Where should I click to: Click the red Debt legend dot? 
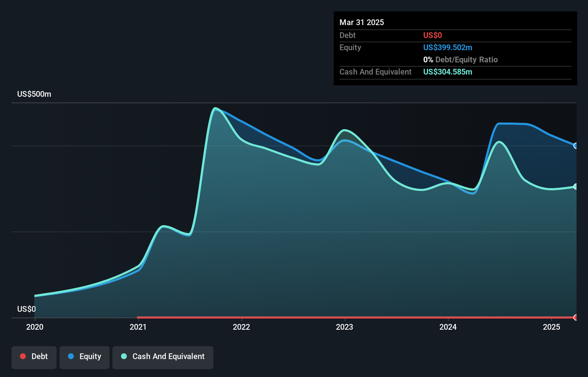(23, 356)
